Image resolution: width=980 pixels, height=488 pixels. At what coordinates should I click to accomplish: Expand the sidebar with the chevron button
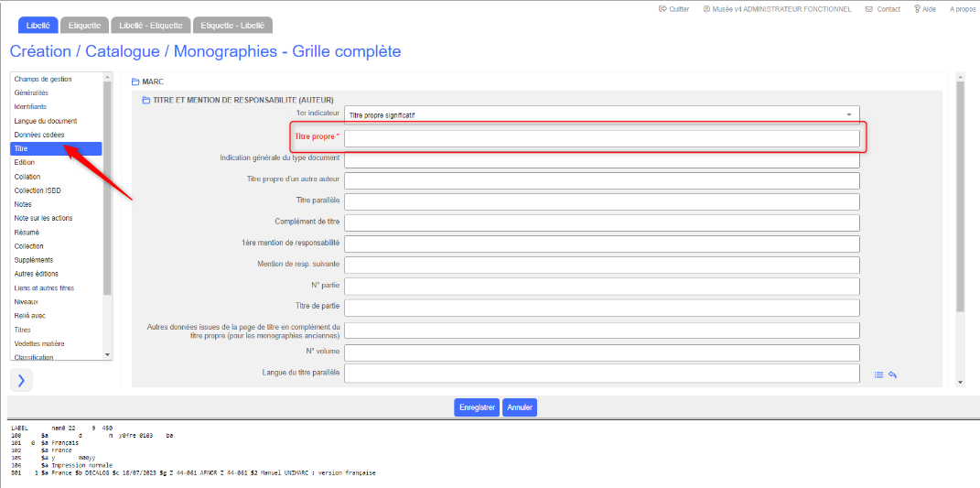21,380
